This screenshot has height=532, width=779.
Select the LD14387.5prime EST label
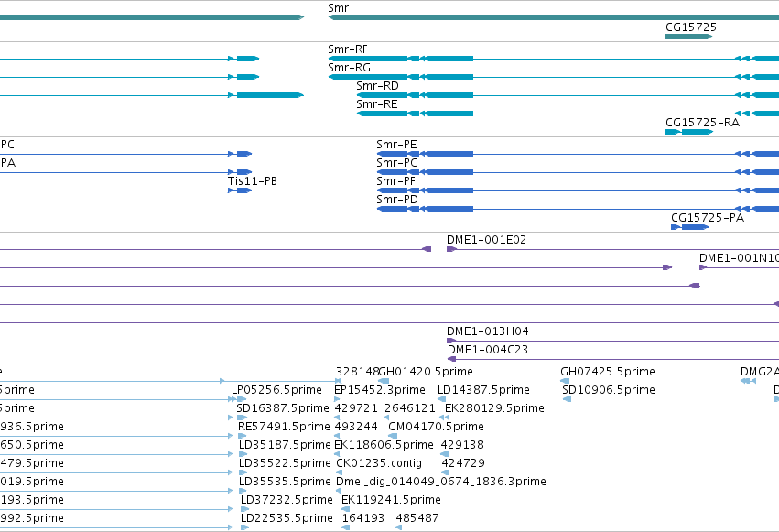pyautogui.click(x=483, y=390)
